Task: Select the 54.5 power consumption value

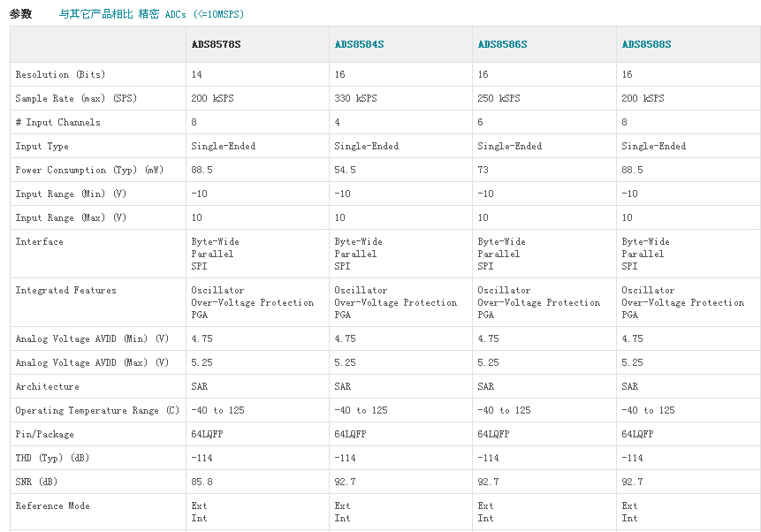Action: (345, 171)
